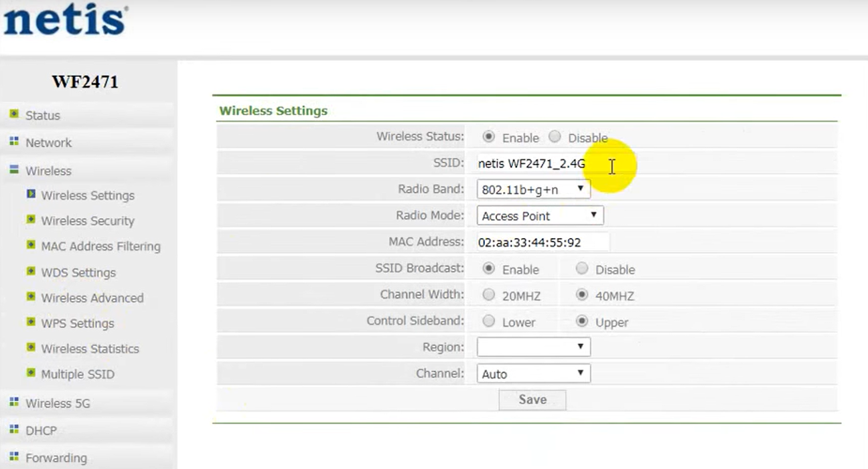Click the Save button
This screenshot has width=868, height=469.
pyautogui.click(x=532, y=399)
